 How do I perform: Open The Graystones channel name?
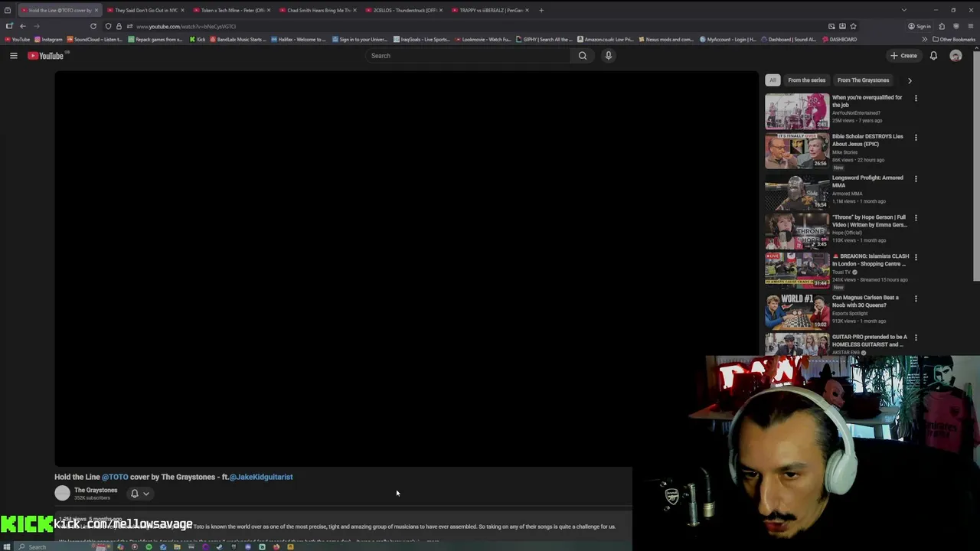[96, 490]
